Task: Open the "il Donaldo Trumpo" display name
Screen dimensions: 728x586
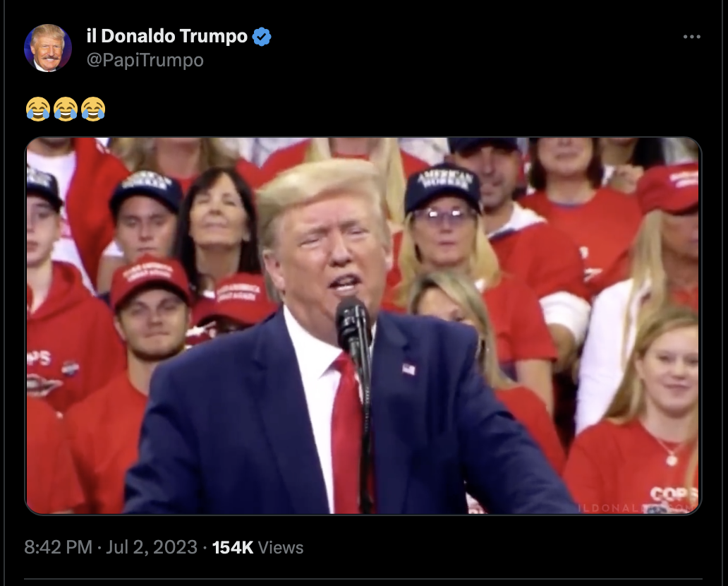Action: [x=167, y=36]
